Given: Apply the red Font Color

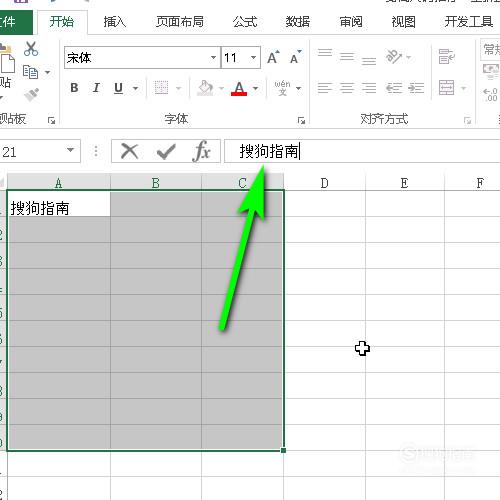Looking at the screenshot, I should click(x=239, y=88).
